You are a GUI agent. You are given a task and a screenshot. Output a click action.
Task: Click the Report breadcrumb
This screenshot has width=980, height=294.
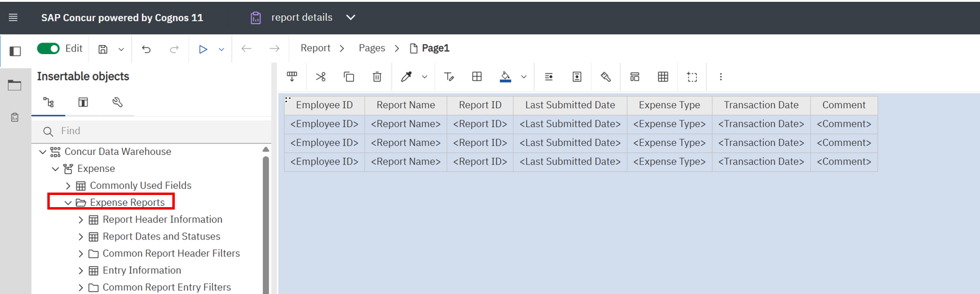[316, 48]
